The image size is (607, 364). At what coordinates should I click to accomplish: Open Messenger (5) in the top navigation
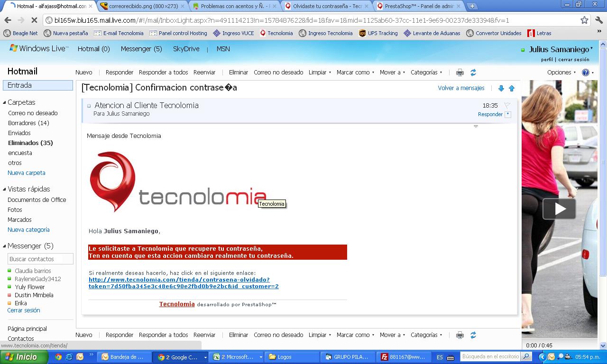pos(141,49)
